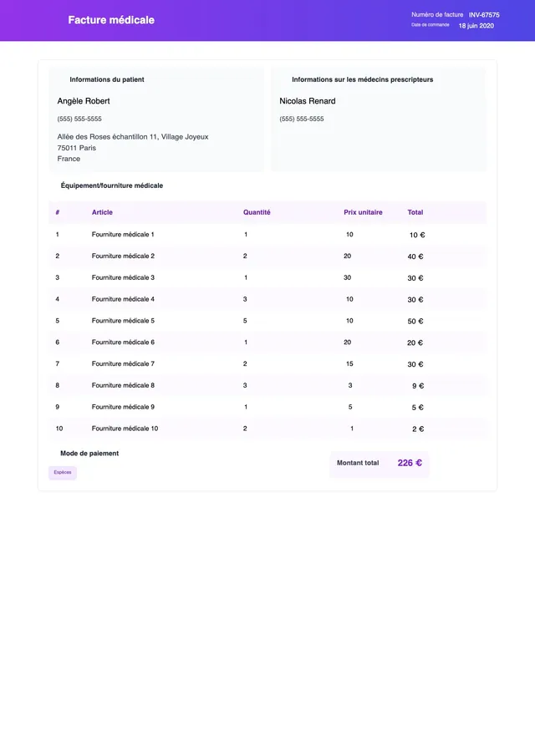Click the 'Quantité' column header
The width and height of the screenshot is (535, 756).
coord(257,212)
